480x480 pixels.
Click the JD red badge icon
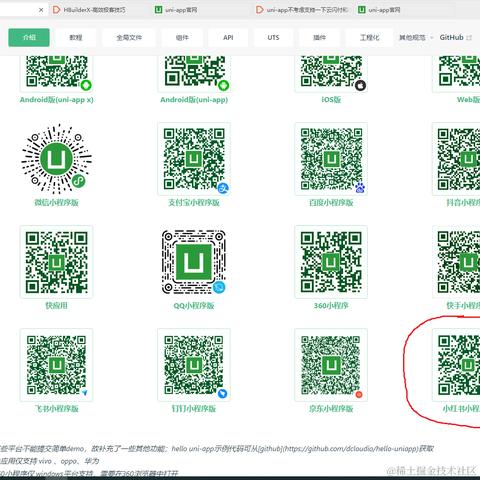pyautogui.click(x=359, y=394)
